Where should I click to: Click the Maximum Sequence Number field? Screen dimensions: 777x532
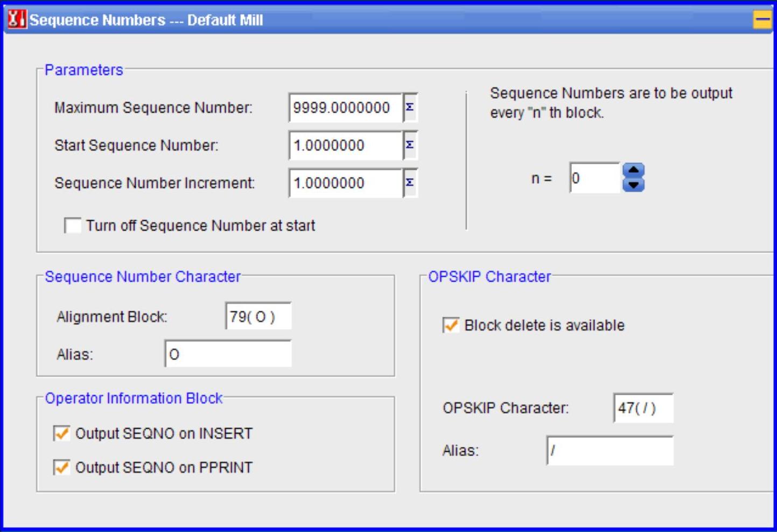click(x=346, y=108)
